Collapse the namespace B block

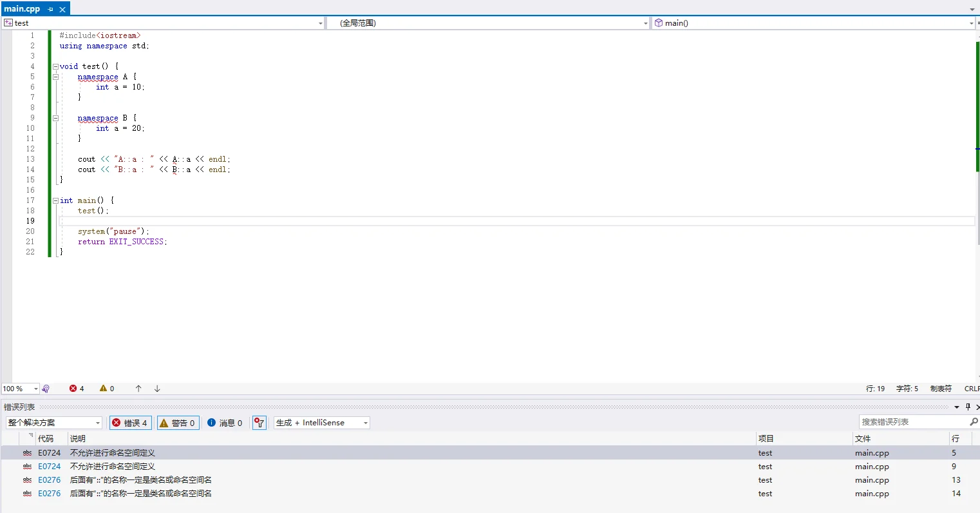(x=55, y=118)
